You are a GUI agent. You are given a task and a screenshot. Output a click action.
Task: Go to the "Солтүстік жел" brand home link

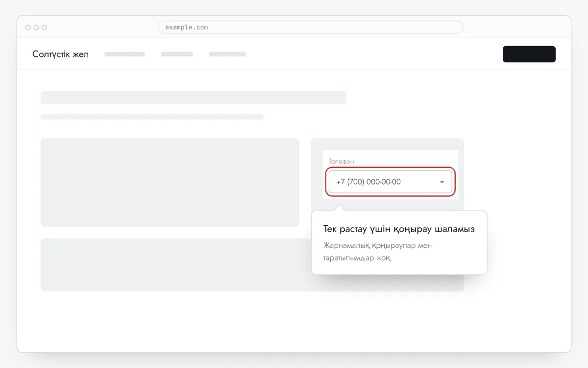click(61, 54)
